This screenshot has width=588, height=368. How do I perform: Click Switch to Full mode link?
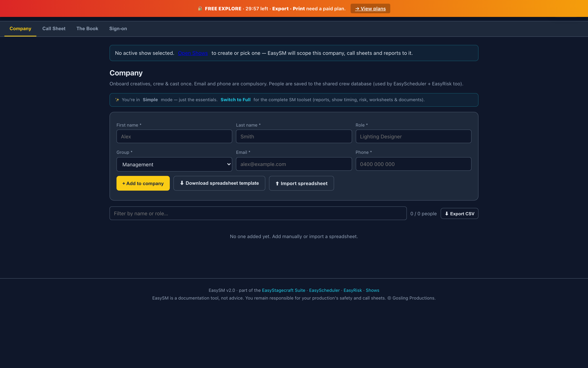click(x=235, y=100)
